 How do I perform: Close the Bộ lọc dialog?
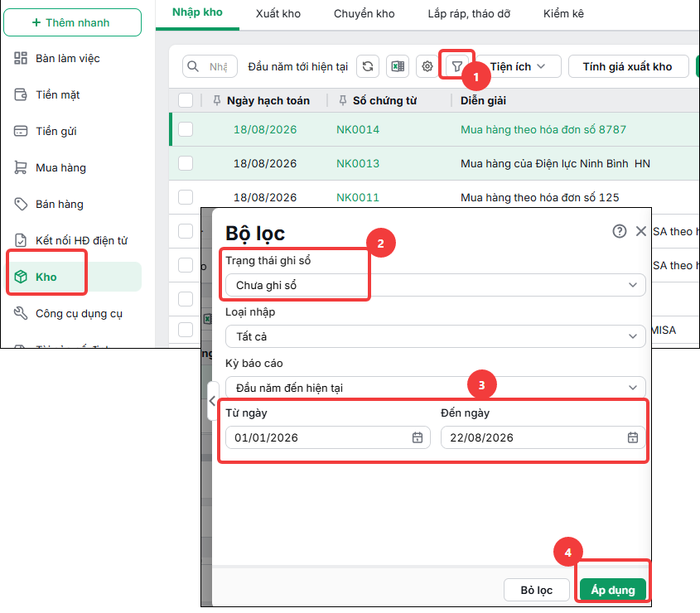(641, 231)
